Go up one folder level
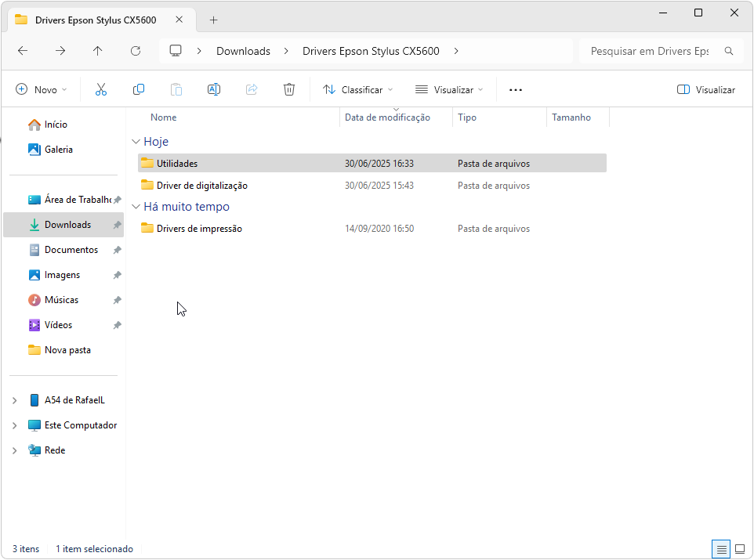The width and height of the screenshot is (754, 560). (x=98, y=51)
